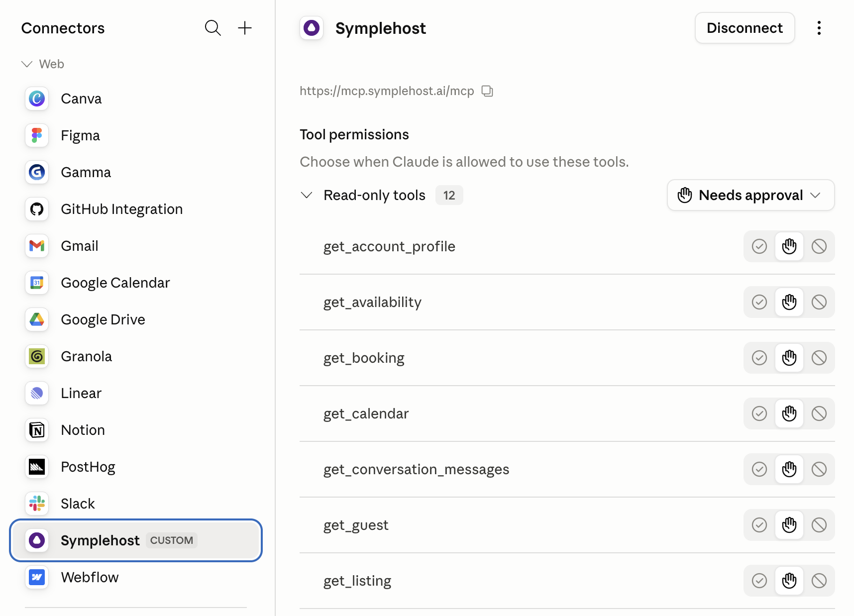Open the three-dot more options menu
Image resolution: width=854 pixels, height=616 pixels.
click(x=819, y=28)
